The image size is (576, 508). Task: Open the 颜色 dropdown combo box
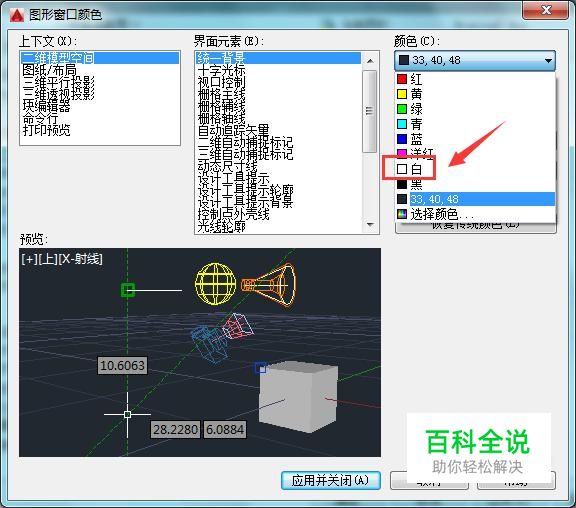click(475, 60)
